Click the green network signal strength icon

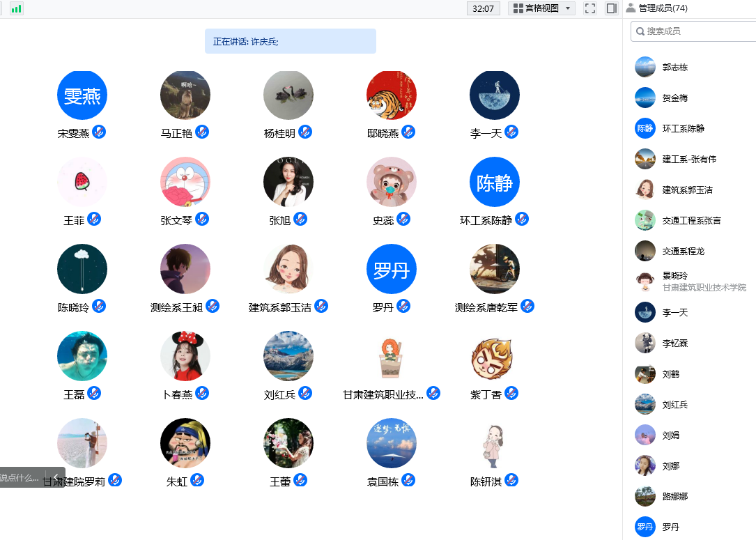click(x=16, y=8)
